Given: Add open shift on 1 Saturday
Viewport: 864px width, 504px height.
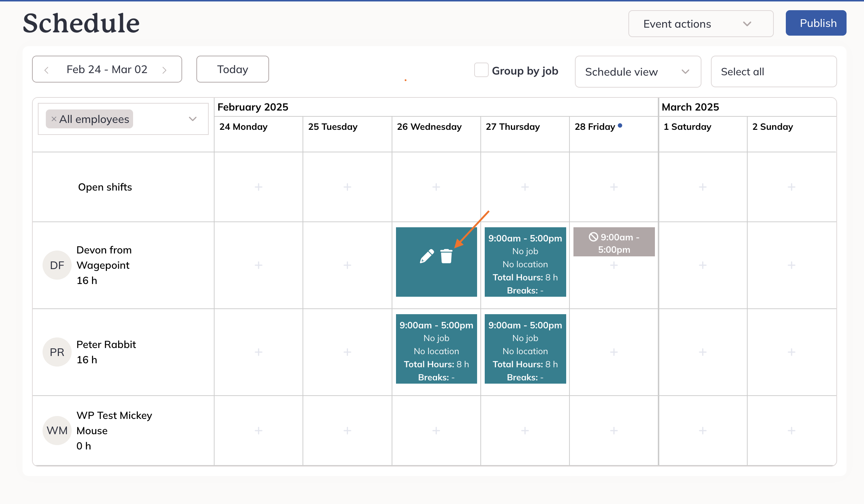Looking at the screenshot, I should pos(703,187).
